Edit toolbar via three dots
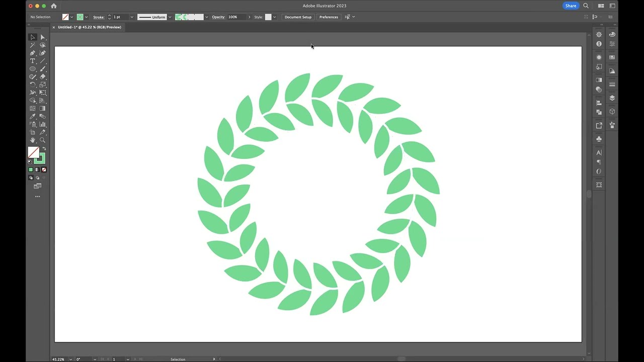This screenshot has height=362, width=644. tap(37, 197)
